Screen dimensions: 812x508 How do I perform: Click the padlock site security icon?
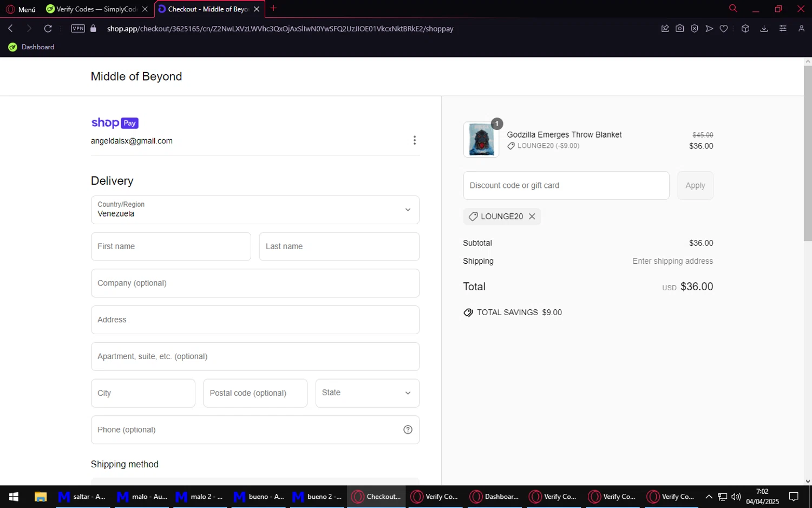[93, 29]
